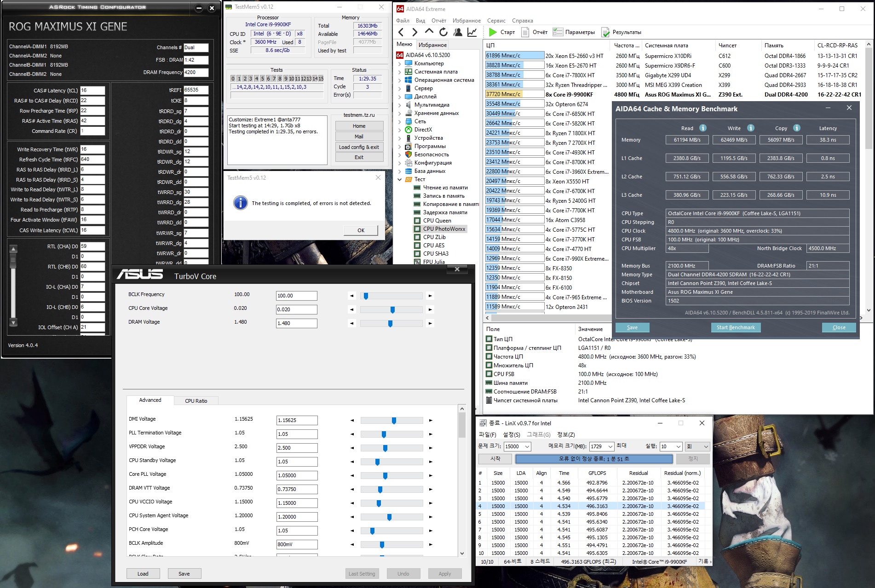Select the Мультимедиа speaker icon
Screen dimensions: 875x588
(x=409, y=105)
